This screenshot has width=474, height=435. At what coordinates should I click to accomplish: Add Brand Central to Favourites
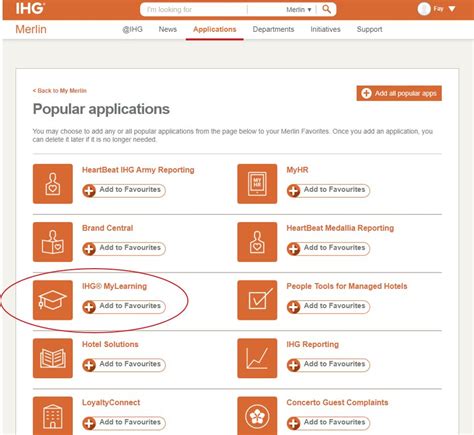(x=124, y=248)
